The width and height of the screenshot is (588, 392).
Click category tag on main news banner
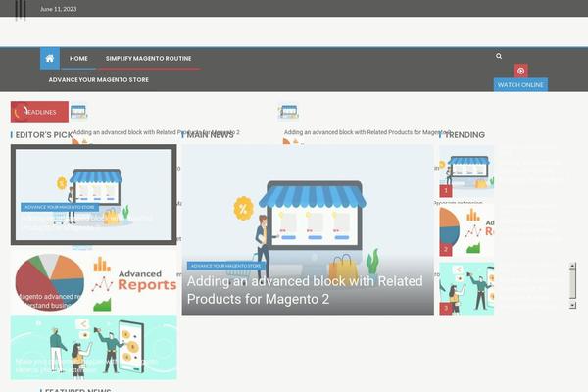[225, 266]
